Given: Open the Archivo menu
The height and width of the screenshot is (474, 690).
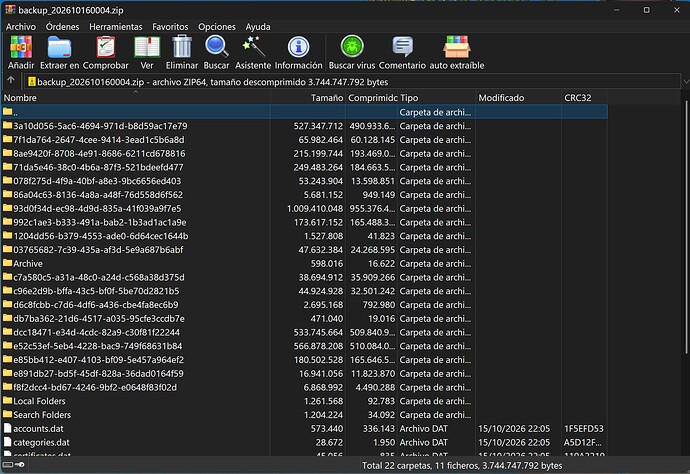Looking at the screenshot, I should 21,27.
